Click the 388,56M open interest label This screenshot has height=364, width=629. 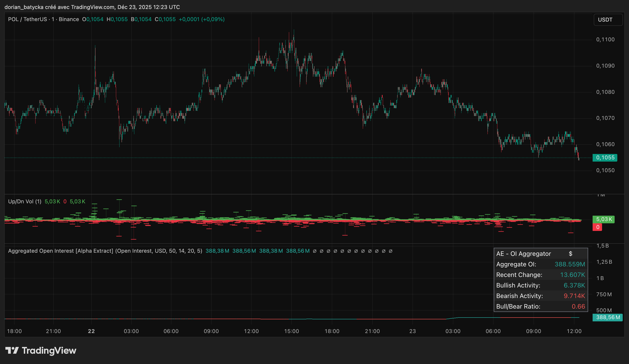[x=607, y=317]
